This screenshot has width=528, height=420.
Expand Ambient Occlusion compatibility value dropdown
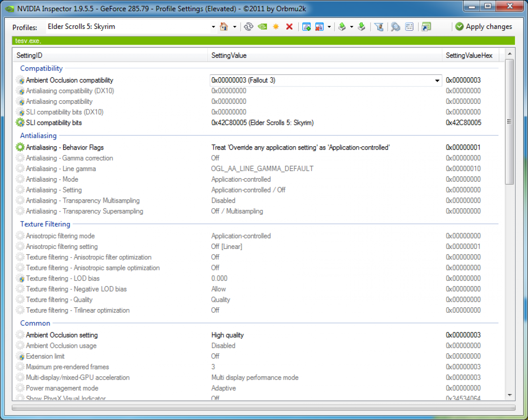click(437, 80)
